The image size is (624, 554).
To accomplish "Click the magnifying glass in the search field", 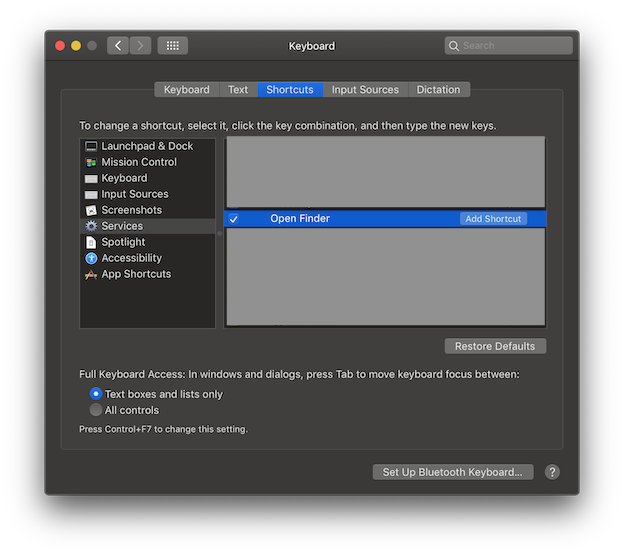I will coord(454,46).
